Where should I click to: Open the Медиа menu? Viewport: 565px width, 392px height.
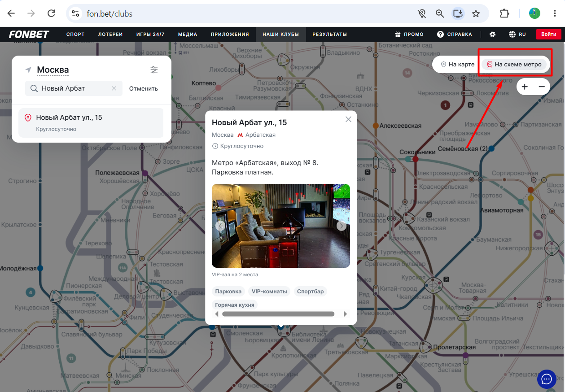click(188, 35)
